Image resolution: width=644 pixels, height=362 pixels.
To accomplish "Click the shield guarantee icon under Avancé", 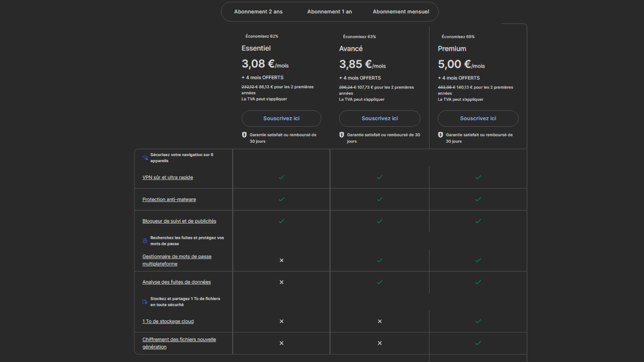I will point(341,135).
